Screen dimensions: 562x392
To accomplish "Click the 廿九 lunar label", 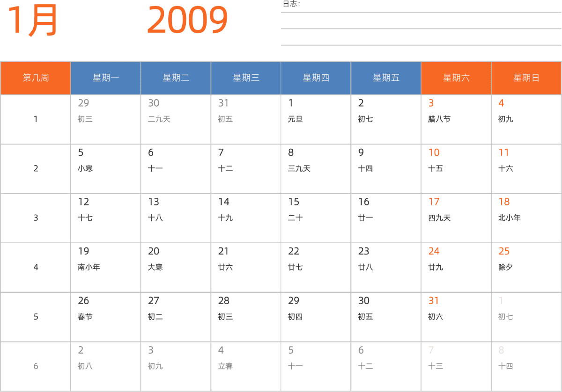I will point(436,268).
